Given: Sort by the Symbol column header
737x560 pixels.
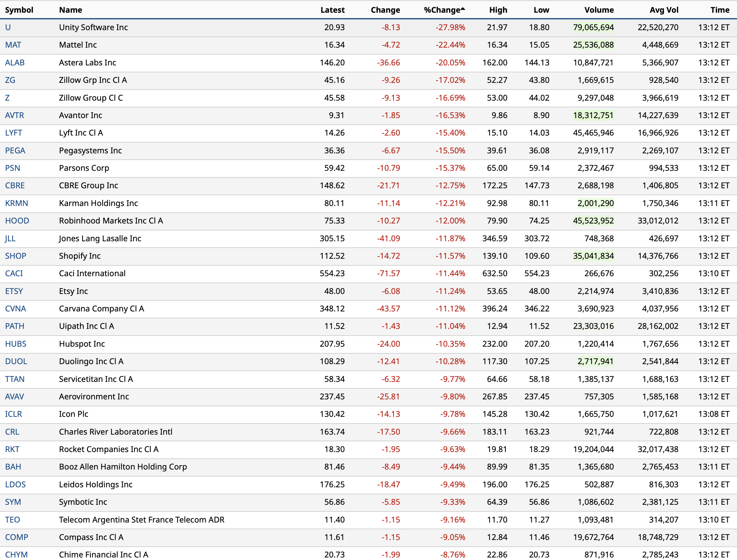Looking at the screenshot, I should coord(19,10).
